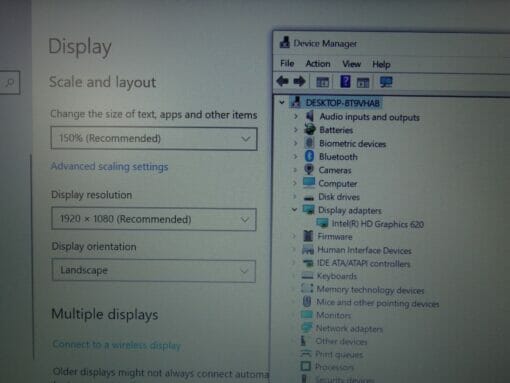Select the Disk drives icon

tap(309, 197)
